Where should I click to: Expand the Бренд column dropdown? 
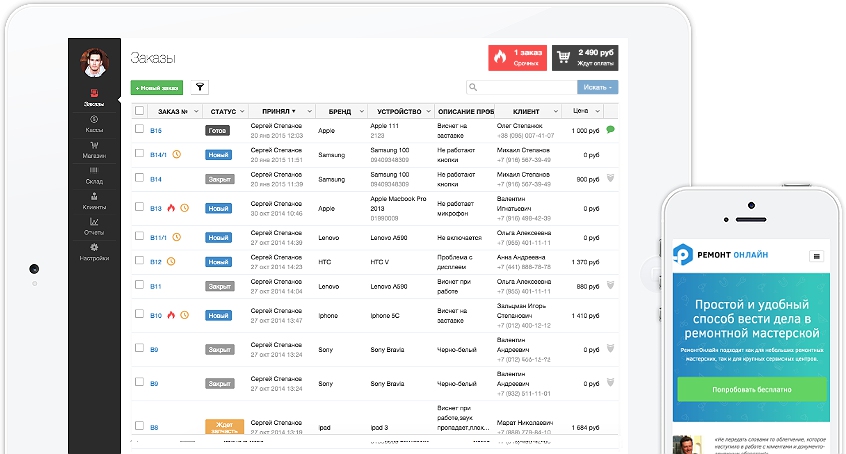361,111
